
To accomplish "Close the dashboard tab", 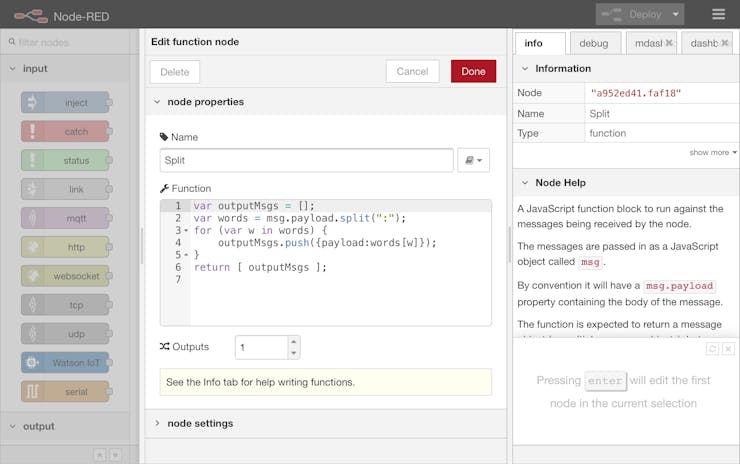I will (725, 43).
